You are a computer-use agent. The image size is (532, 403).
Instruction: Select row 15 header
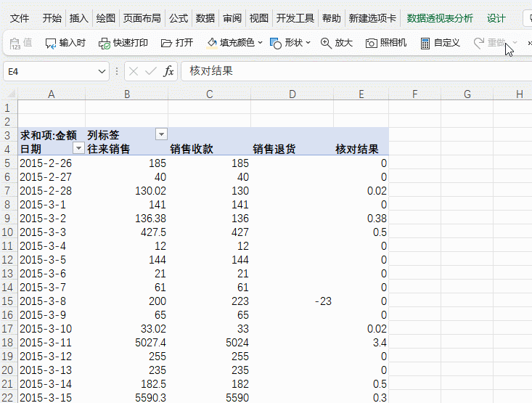tap(7, 301)
